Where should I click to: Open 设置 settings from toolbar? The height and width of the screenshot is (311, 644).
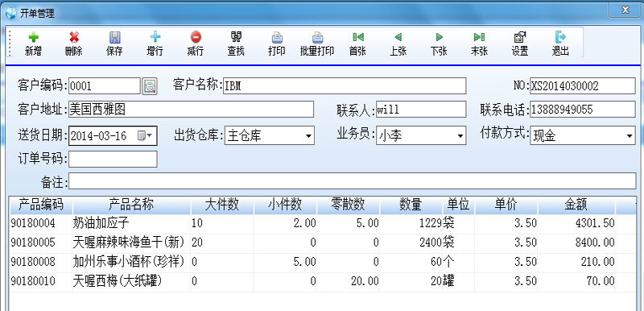[520, 37]
